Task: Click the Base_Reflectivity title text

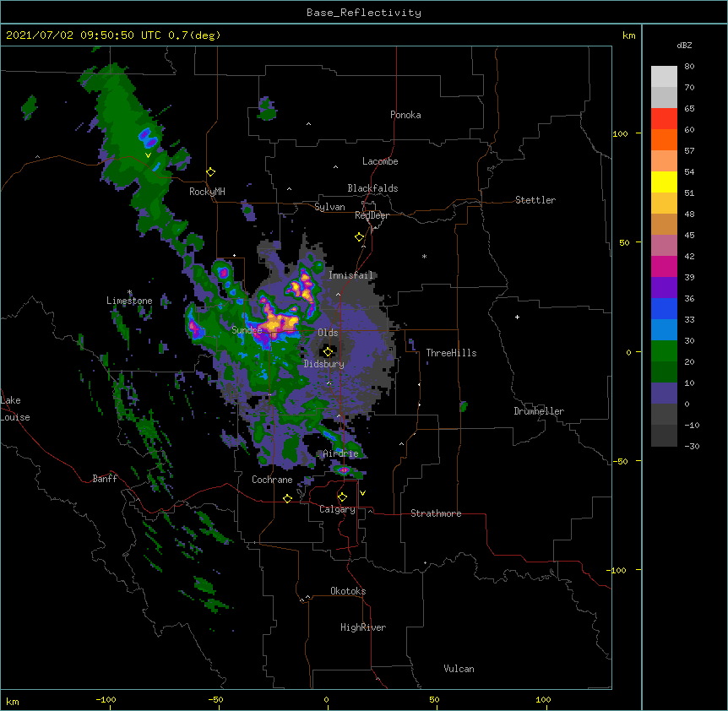Action: coord(364,13)
